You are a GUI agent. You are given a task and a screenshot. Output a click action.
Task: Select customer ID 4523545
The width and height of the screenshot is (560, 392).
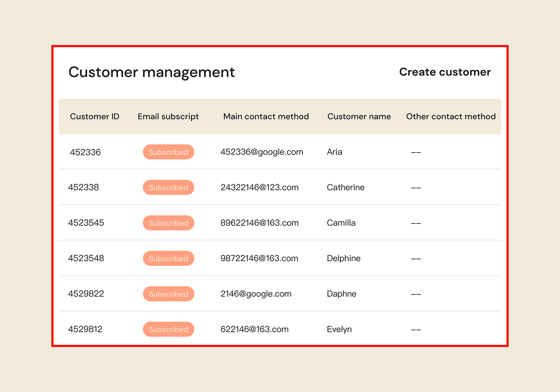(x=86, y=223)
